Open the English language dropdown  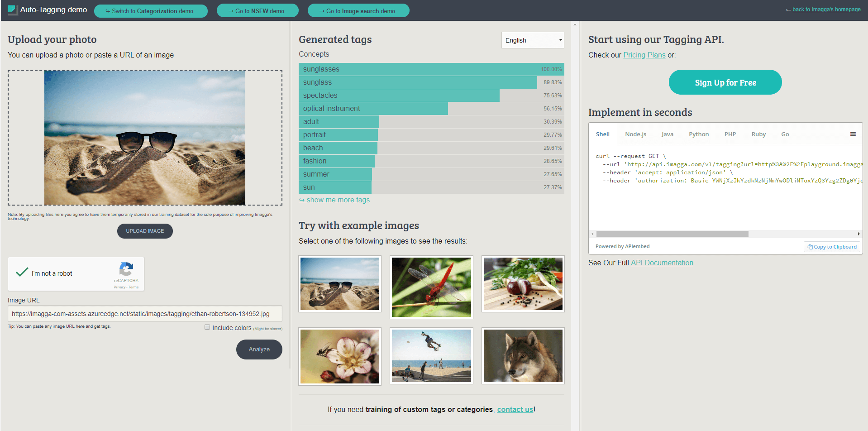532,40
